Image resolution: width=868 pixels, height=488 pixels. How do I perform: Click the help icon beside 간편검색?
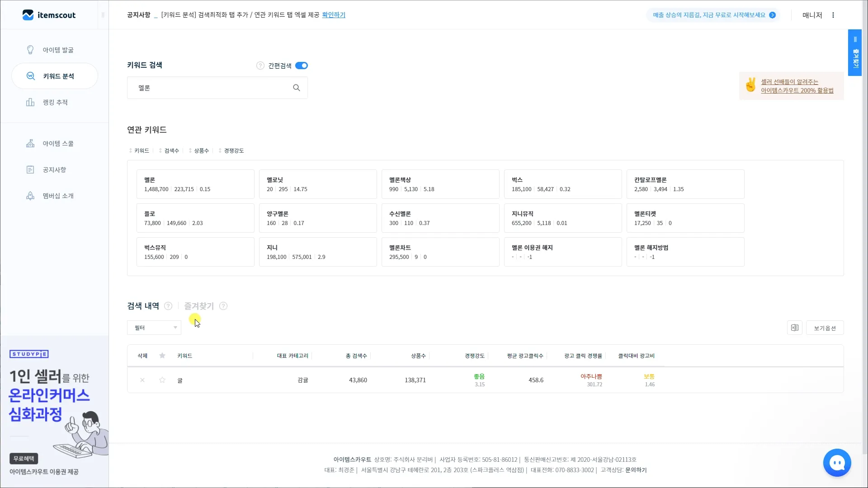coord(260,66)
